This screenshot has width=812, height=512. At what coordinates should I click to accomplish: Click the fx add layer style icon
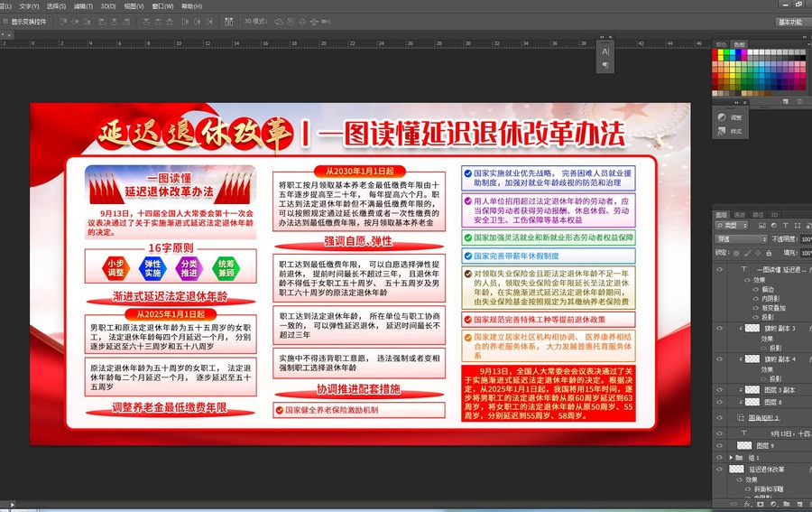[747, 504]
